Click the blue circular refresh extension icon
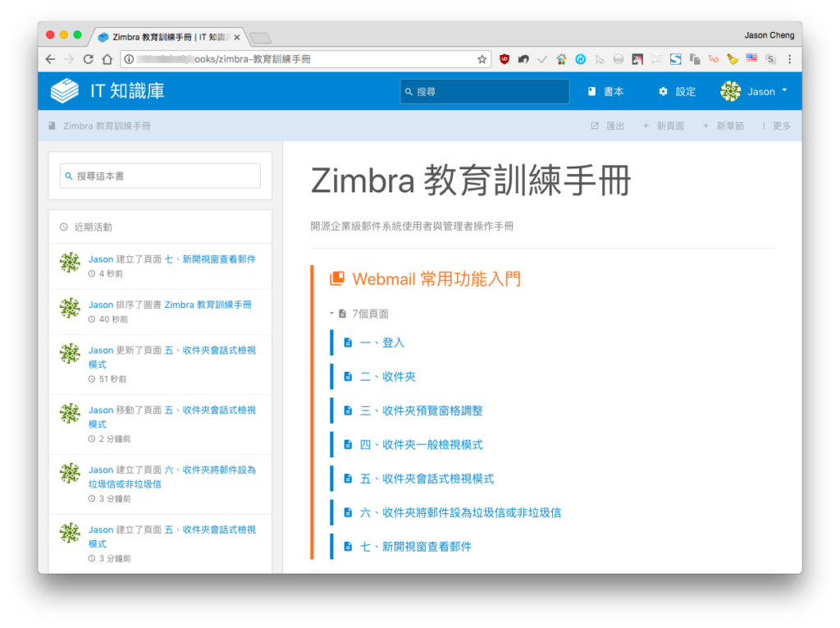Viewport: 840px width, 628px height. tap(580, 59)
